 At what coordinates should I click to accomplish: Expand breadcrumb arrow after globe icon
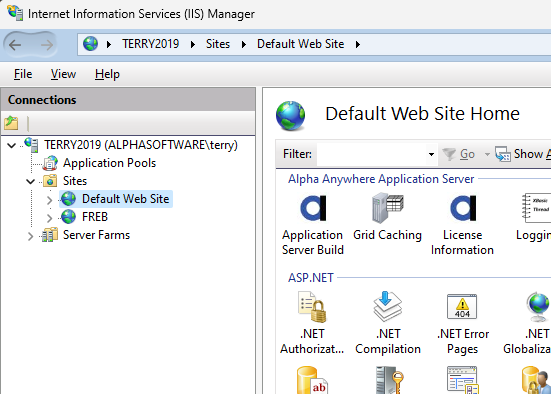(x=109, y=44)
